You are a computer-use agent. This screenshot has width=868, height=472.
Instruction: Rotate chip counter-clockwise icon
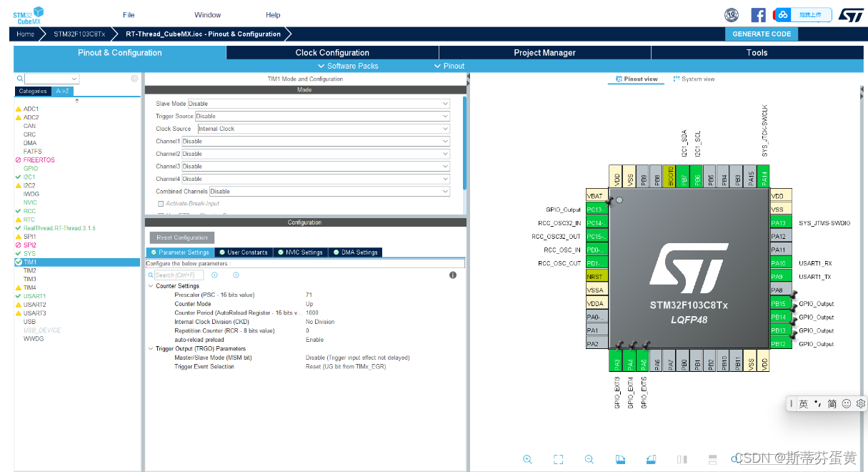coord(651,459)
